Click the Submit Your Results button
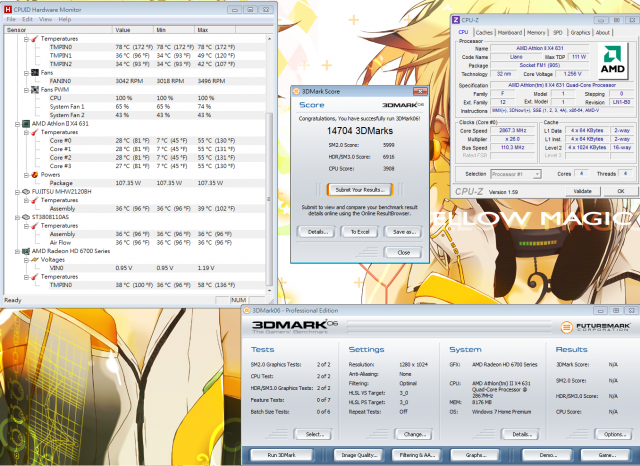 [360, 190]
